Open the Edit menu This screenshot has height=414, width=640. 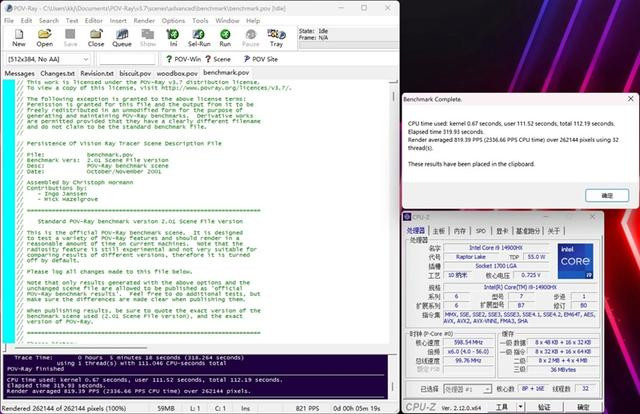pos(26,20)
